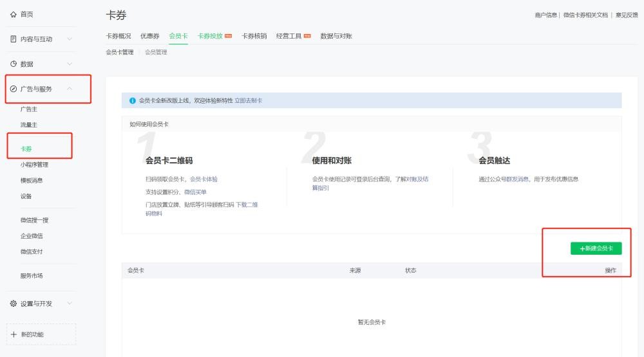The image size is (644, 357).
Task: Click the gear icon beside 设置与开发
Action: 14,304
